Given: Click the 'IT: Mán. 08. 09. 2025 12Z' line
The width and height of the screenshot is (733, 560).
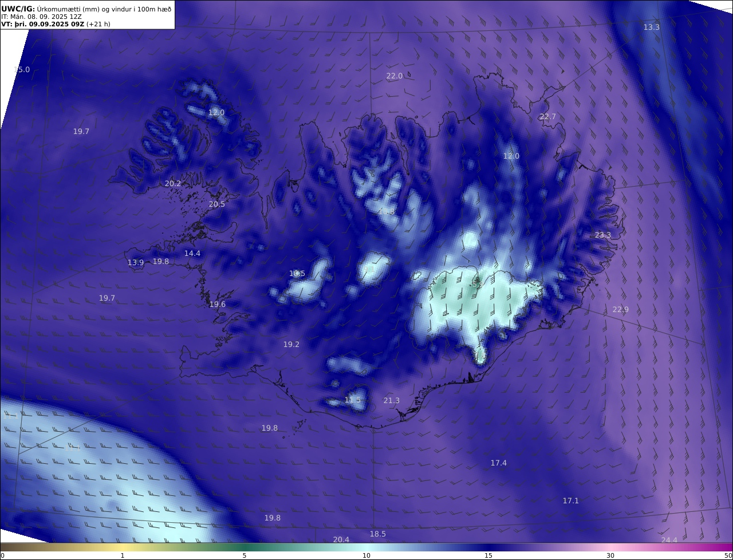Looking at the screenshot, I should click(x=40, y=17).
